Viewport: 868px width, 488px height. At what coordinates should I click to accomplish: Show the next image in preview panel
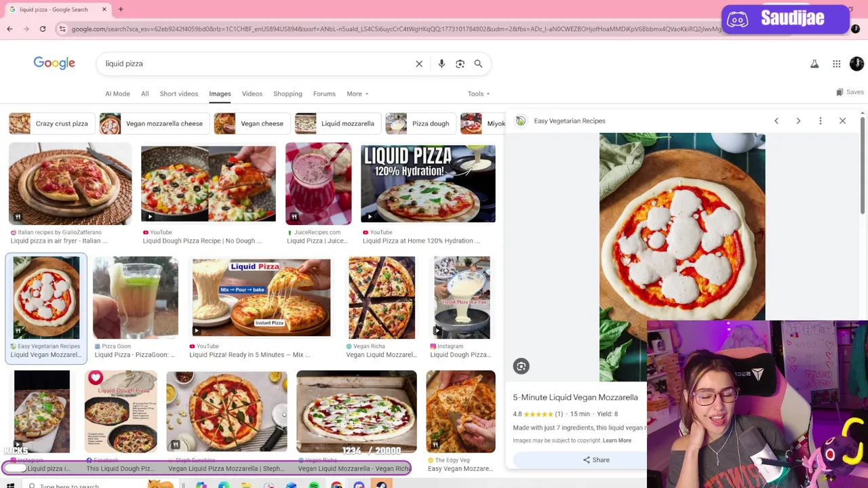coord(798,121)
